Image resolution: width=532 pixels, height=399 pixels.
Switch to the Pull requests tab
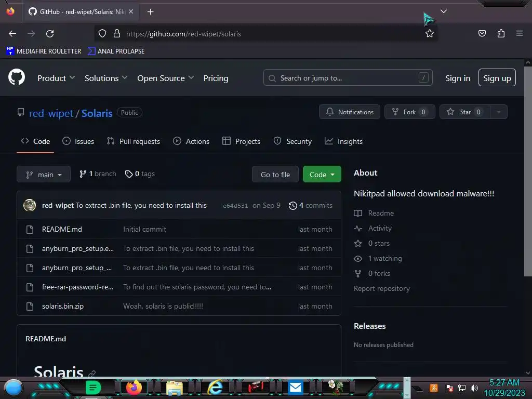pos(134,141)
